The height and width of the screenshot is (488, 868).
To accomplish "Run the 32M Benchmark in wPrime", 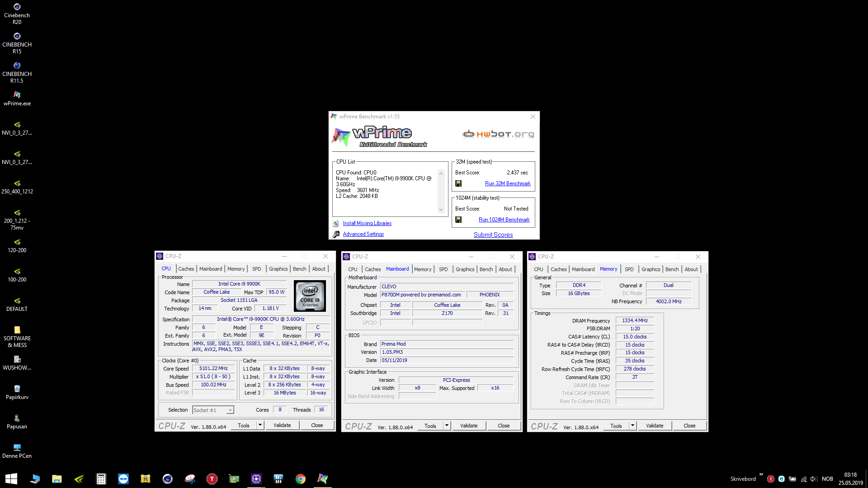I will click(508, 183).
